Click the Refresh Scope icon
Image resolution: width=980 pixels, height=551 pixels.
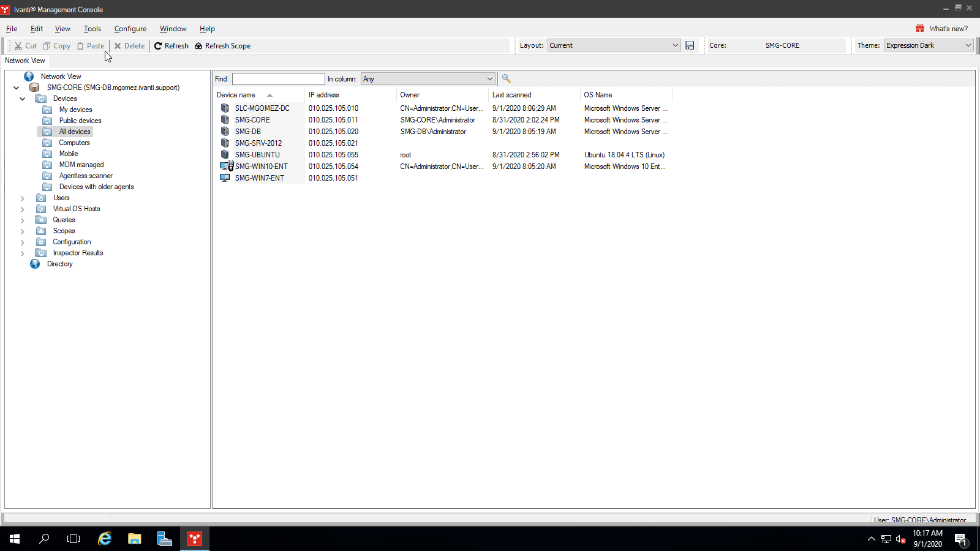198,45
